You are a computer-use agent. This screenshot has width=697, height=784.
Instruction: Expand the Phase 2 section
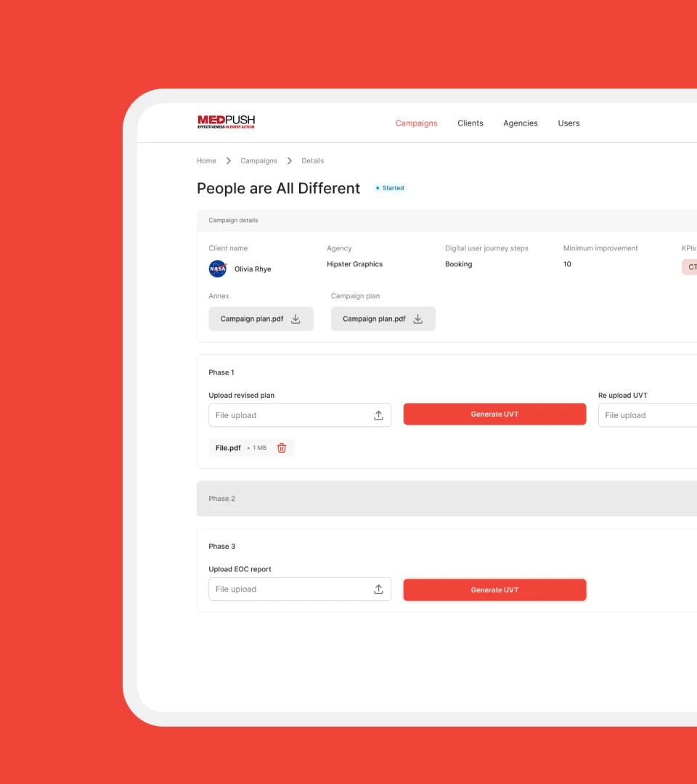(447, 499)
